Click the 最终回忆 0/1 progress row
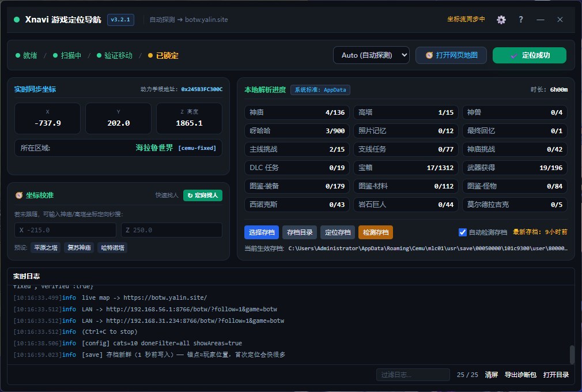The width and height of the screenshot is (582, 392). (515, 131)
